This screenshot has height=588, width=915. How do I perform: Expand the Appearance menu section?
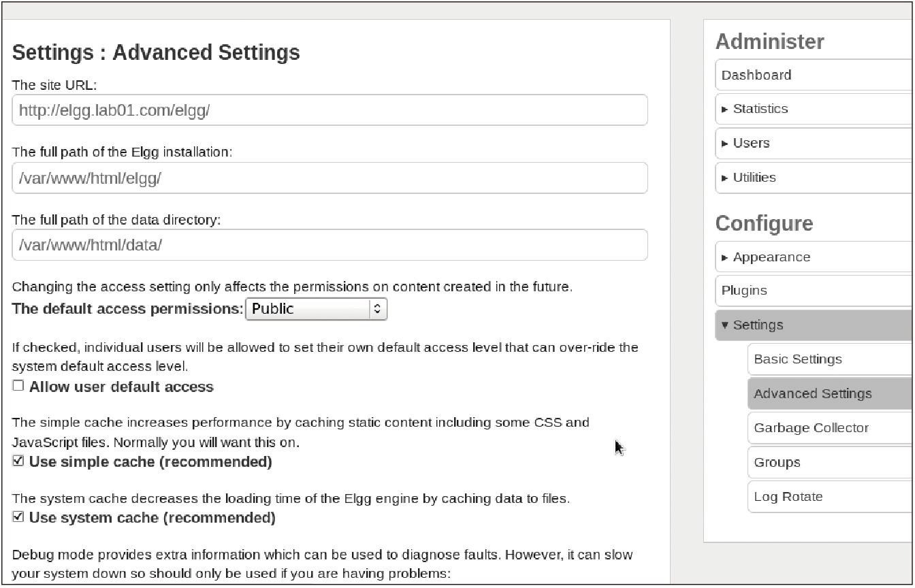click(814, 257)
